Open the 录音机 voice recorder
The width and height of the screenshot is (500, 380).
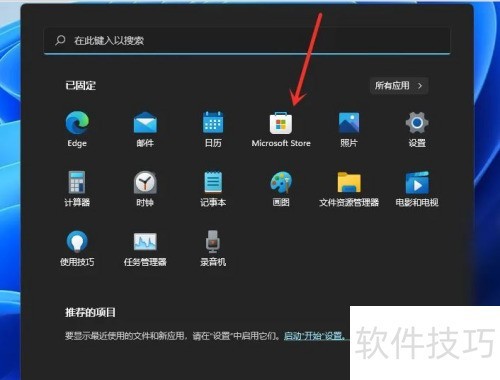[x=213, y=241]
